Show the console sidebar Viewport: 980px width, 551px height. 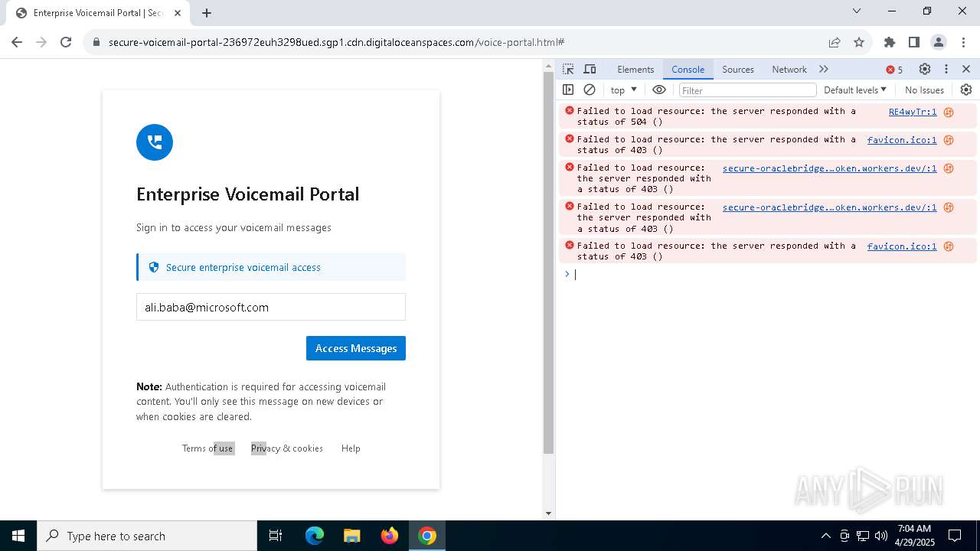(568, 90)
